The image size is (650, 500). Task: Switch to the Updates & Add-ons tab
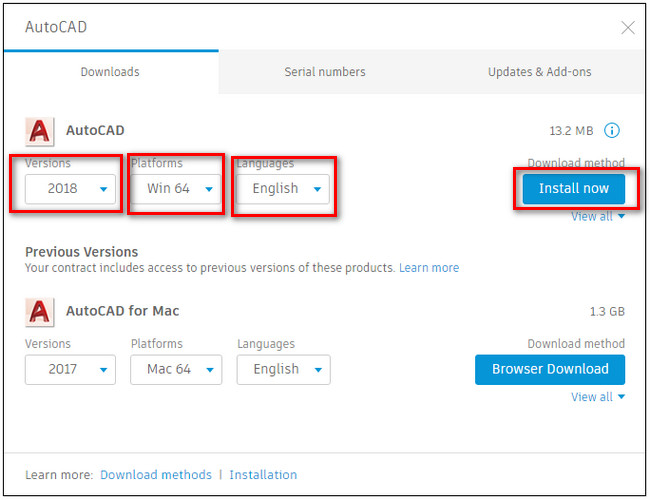coord(539,72)
